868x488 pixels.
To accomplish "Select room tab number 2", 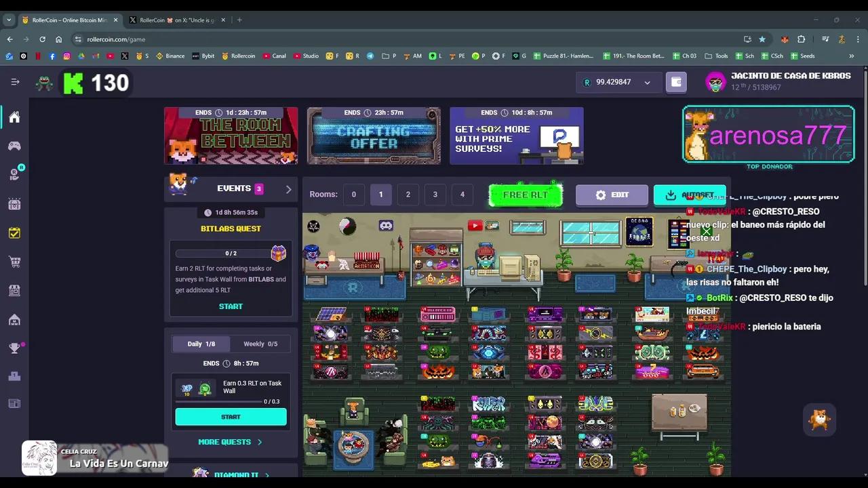I will click(x=408, y=195).
